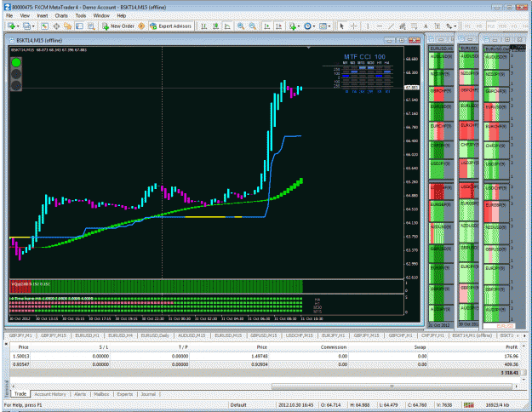Image resolution: width=532 pixels, height=412 pixels.
Task: Open the Templates icon
Action: coord(323,26)
